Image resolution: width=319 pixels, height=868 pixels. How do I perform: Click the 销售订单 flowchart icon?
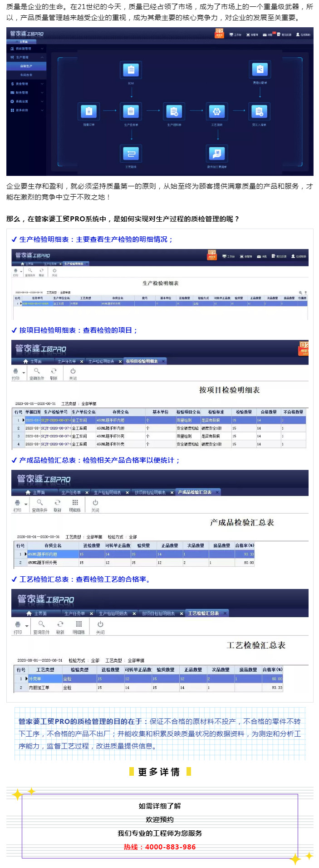click(89, 111)
